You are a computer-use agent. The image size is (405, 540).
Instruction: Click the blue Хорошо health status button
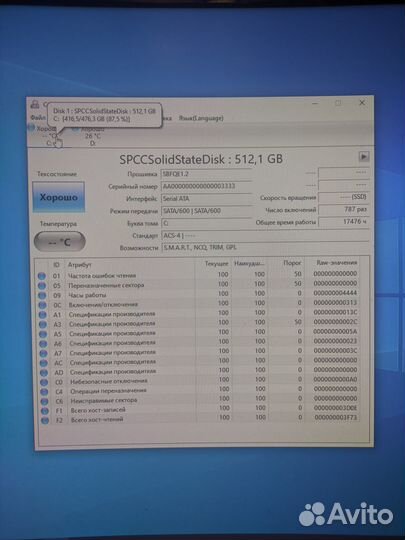pyautogui.click(x=59, y=197)
